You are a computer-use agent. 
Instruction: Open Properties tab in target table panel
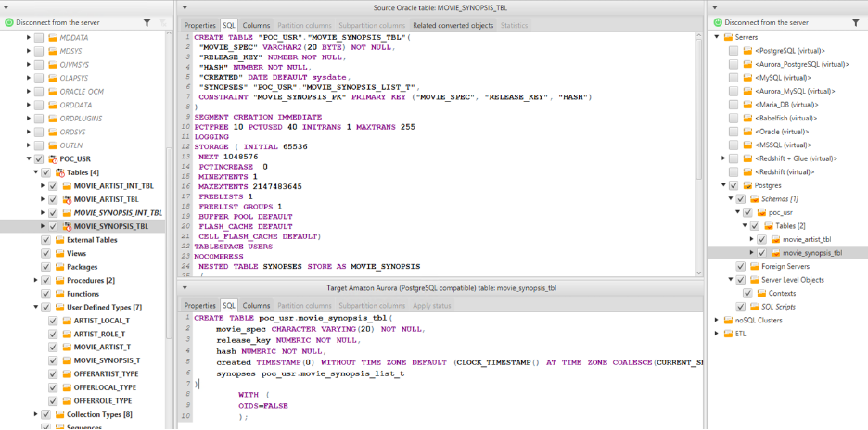click(x=199, y=306)
